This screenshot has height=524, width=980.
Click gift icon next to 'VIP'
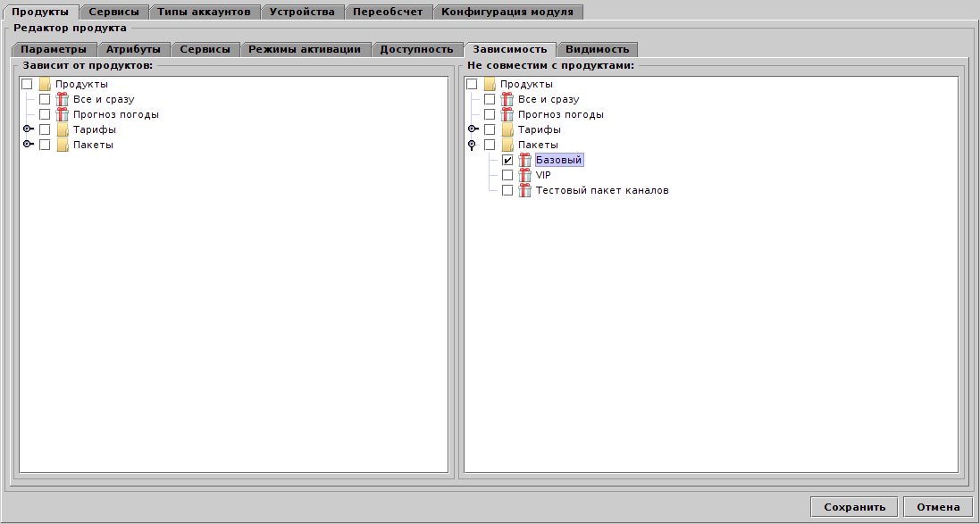pyautogui.click(x=525, y=175)
